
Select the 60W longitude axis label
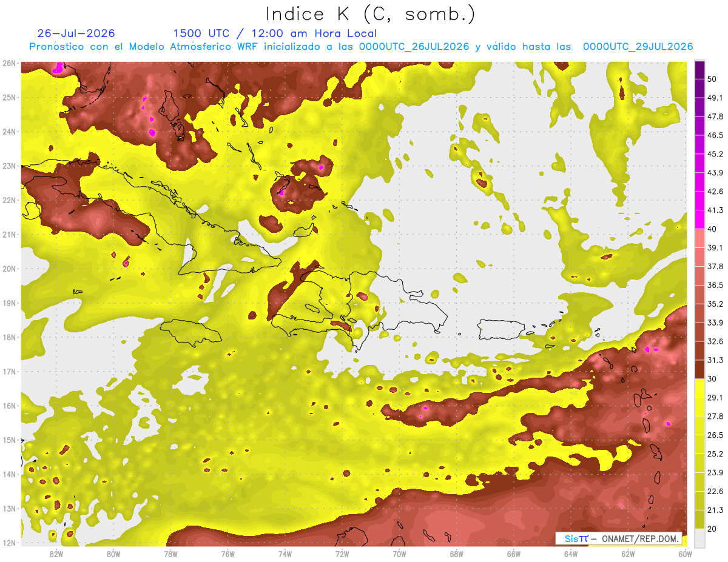click(x=685, y=554)
